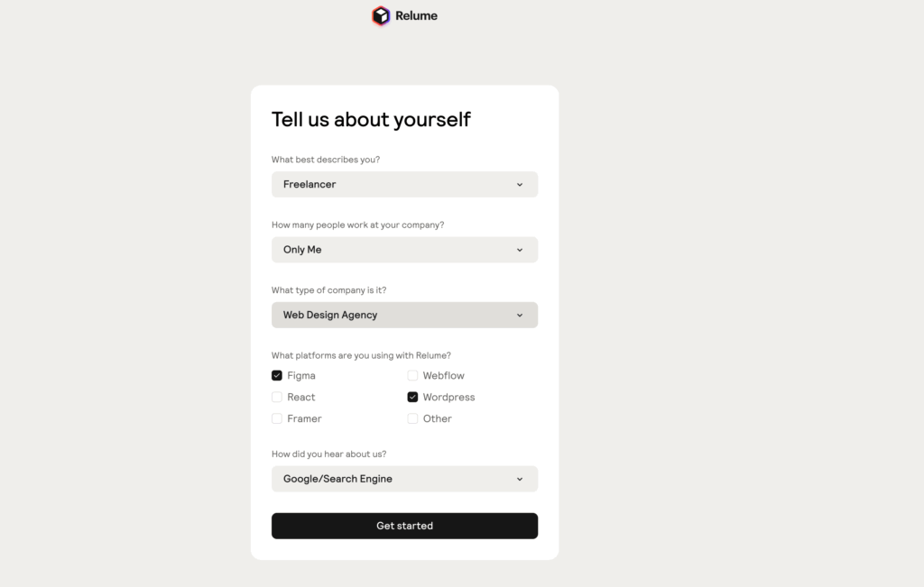Click the chevron beside Only Me
This screenshot has width=924, height=587.
[520, 250]
